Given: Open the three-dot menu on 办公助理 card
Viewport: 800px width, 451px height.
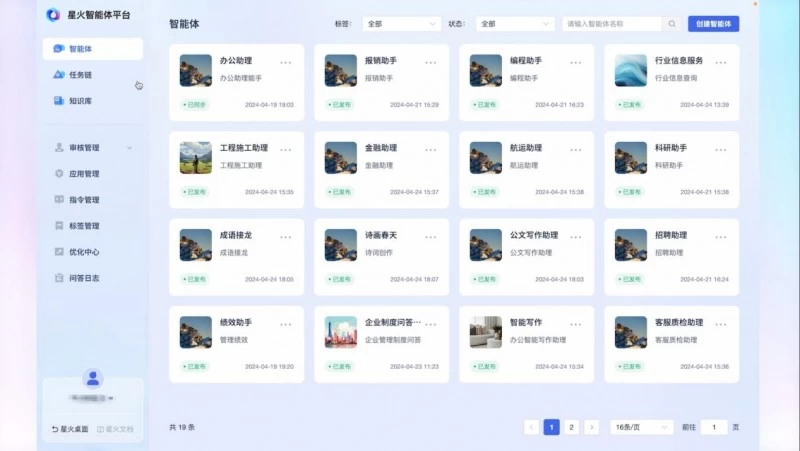Looking at the screenshot, I should [x=286, y=62].
